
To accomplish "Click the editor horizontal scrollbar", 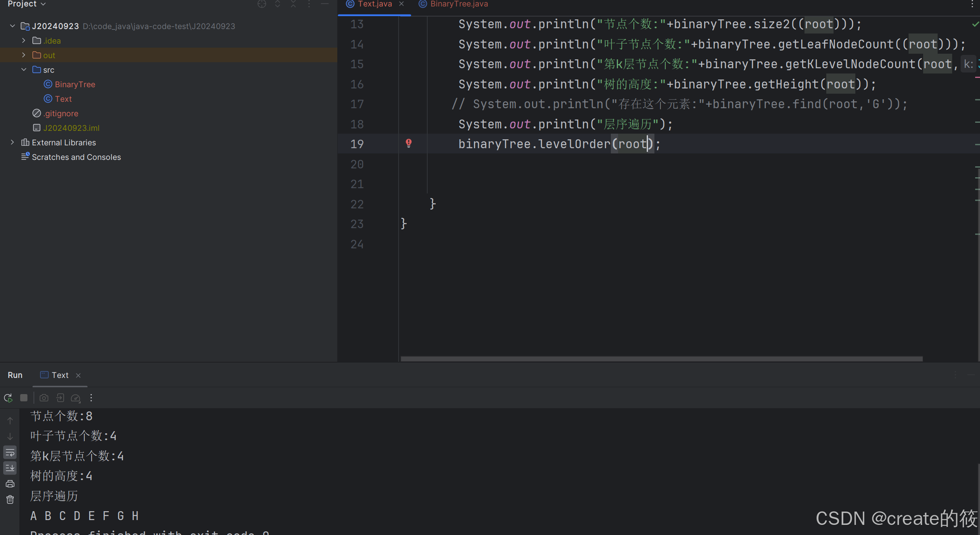I will coord(662,359).
